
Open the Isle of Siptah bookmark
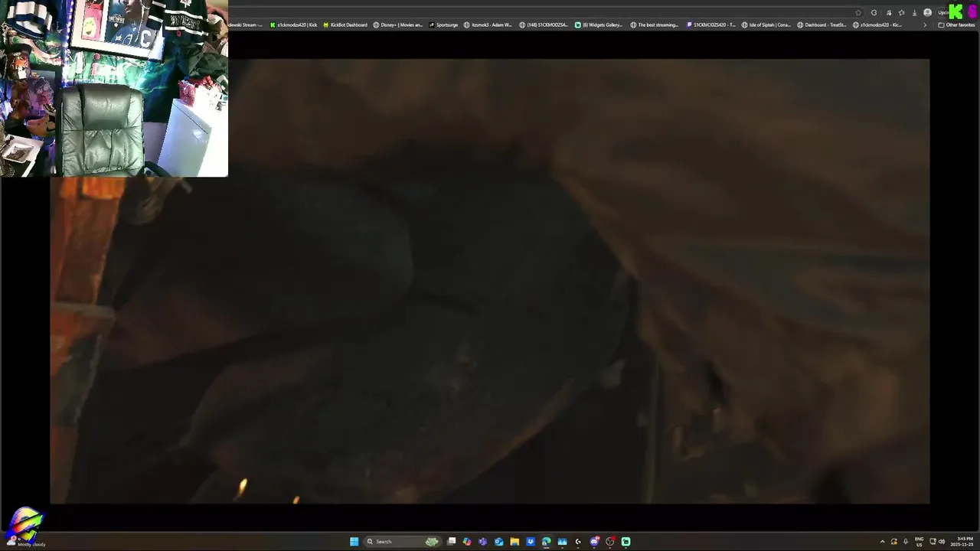[x=766, y=24]
